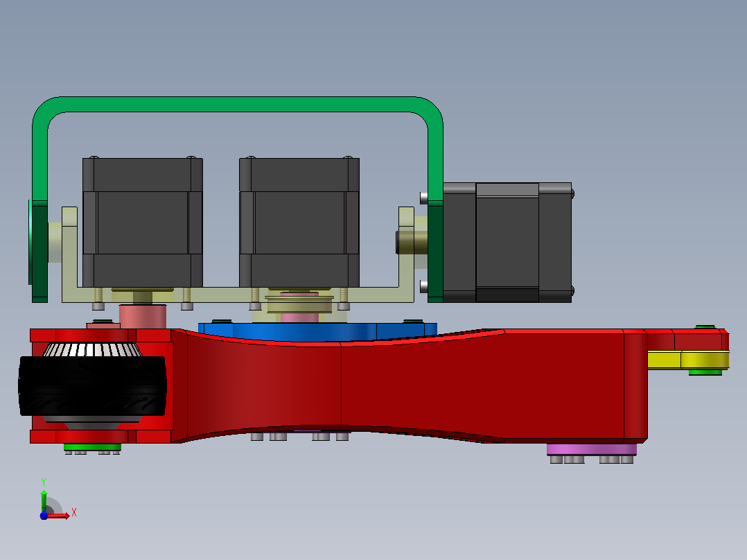Select the white-toothed bevel gear above the tire

pyautogui.click(x=92, y=350)
